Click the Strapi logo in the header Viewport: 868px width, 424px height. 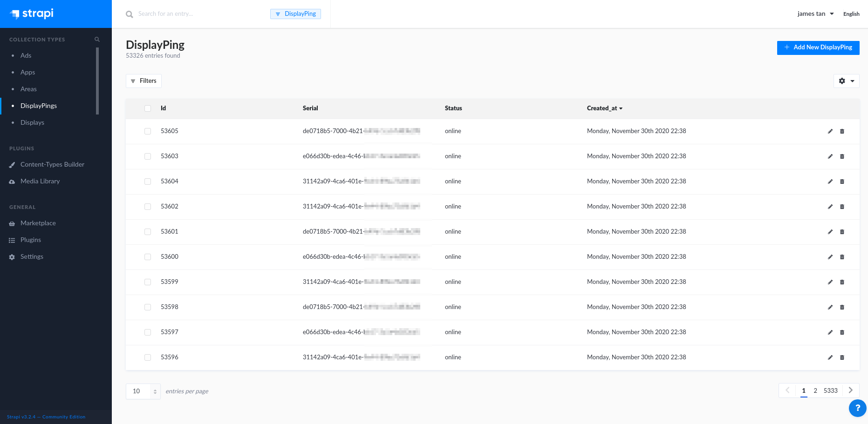[33, 13]
